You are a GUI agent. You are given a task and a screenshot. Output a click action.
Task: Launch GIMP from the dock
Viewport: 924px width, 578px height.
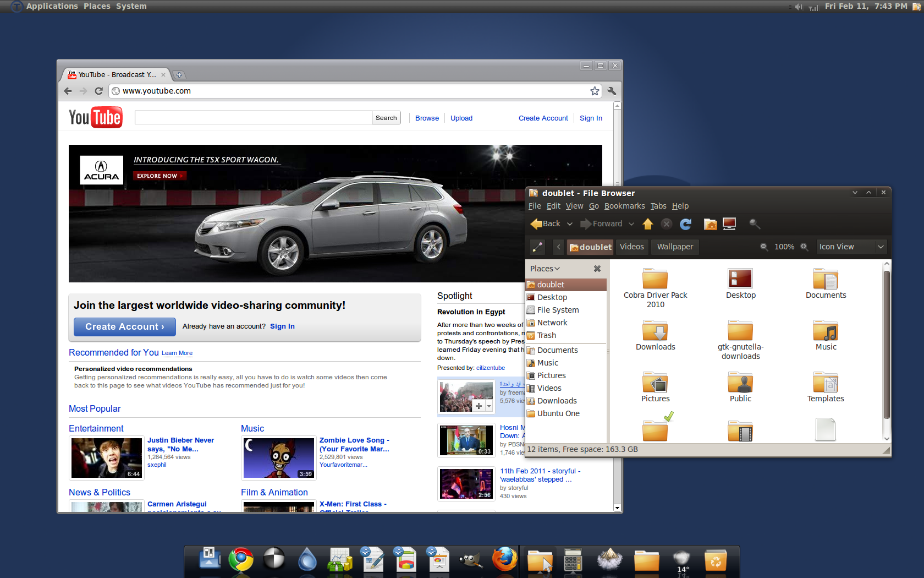pos(471,559)
